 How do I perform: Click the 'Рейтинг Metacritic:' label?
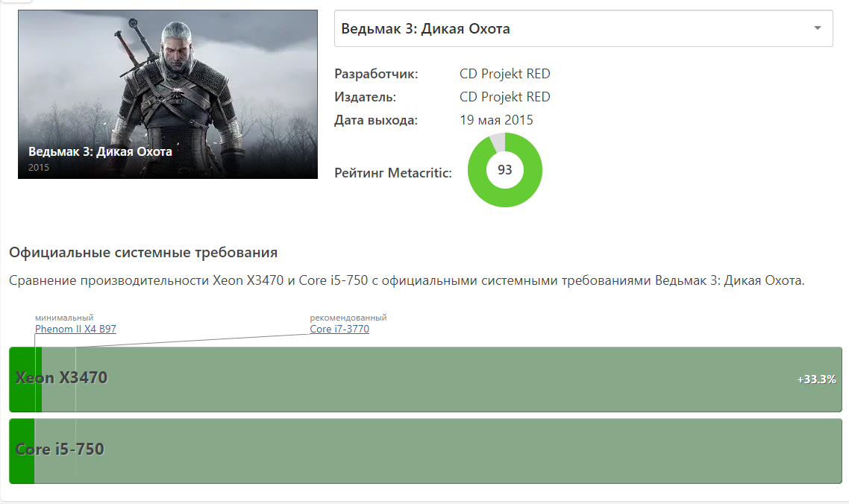[393, 173]
